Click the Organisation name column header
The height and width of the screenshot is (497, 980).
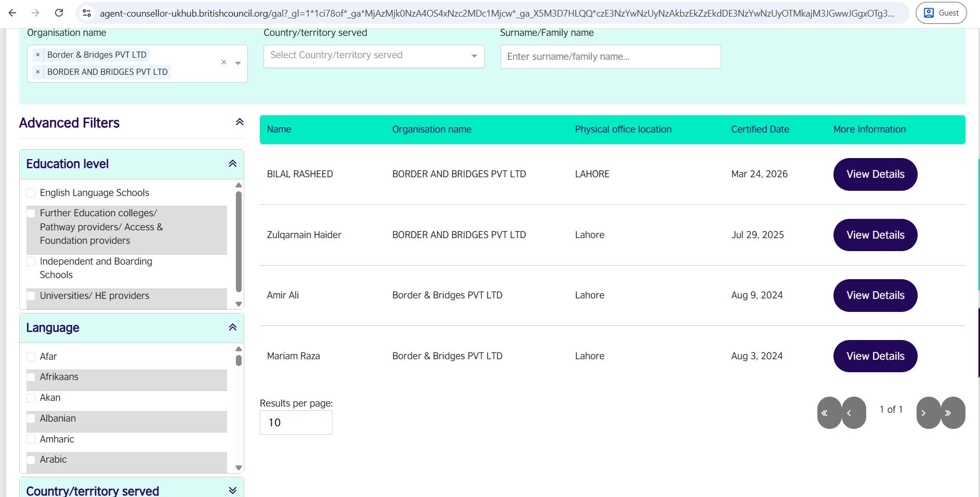pos(432,129)
